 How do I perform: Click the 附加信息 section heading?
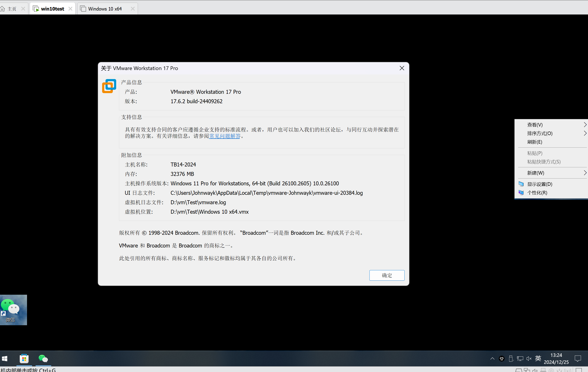(131, 155)
